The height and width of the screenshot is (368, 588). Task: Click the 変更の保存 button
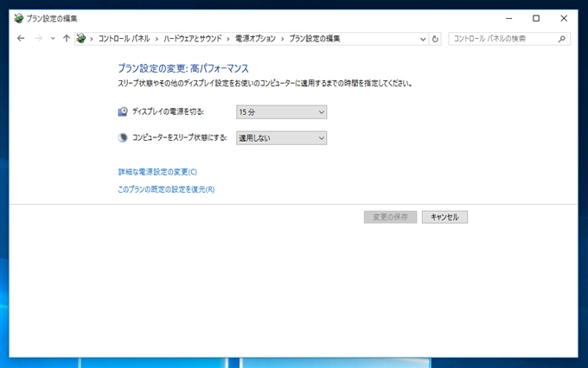(390, 217)
